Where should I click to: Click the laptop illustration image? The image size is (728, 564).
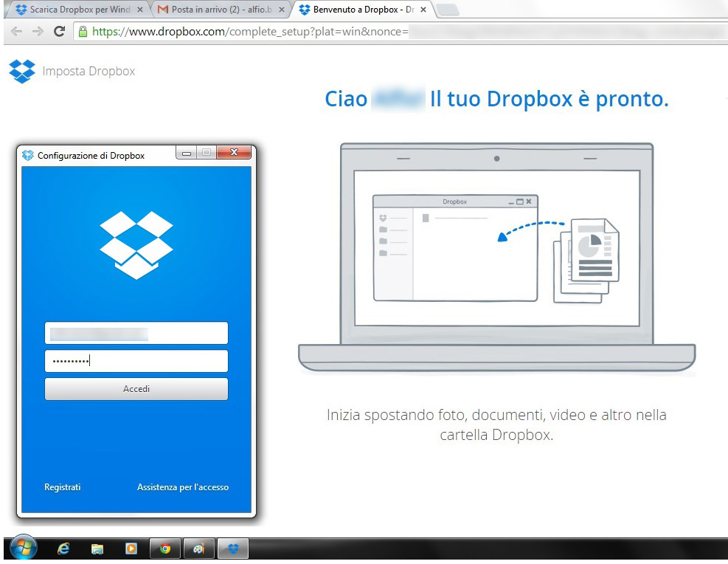click(497, 257)
